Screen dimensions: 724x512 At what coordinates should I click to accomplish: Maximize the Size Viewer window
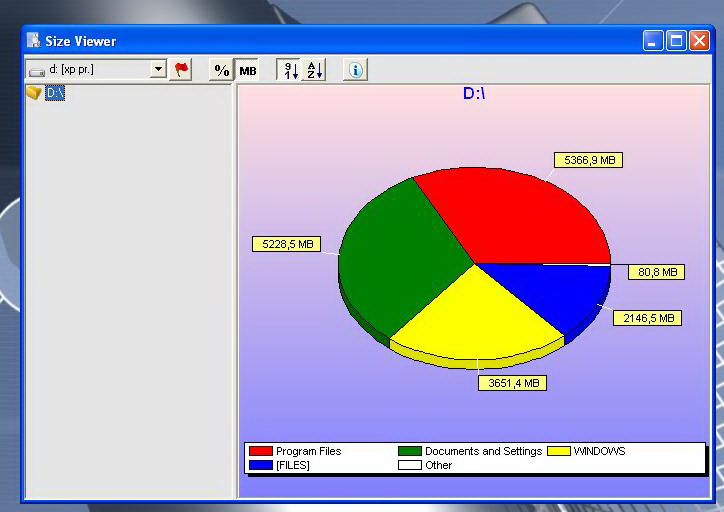[x=676, y=41]
